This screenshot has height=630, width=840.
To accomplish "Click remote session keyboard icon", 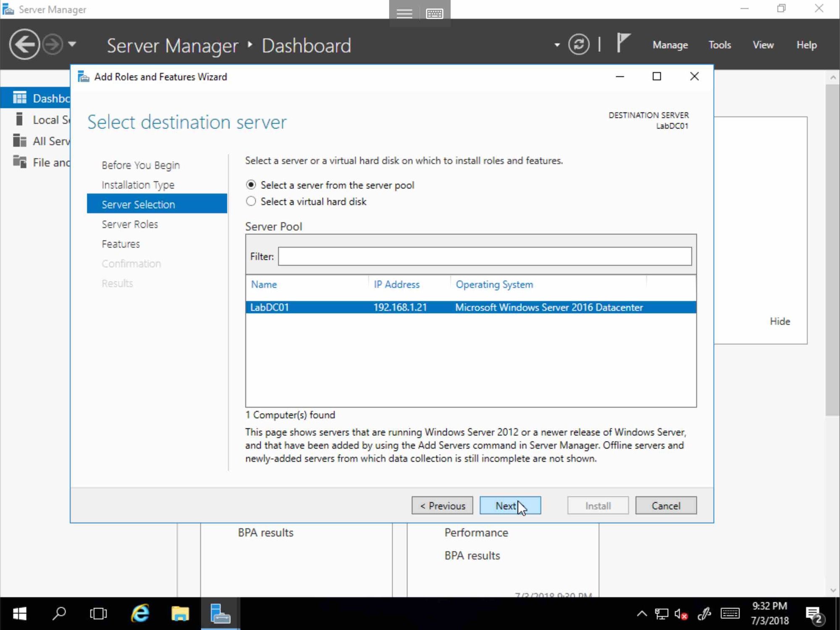I will [x=434, y=13].
